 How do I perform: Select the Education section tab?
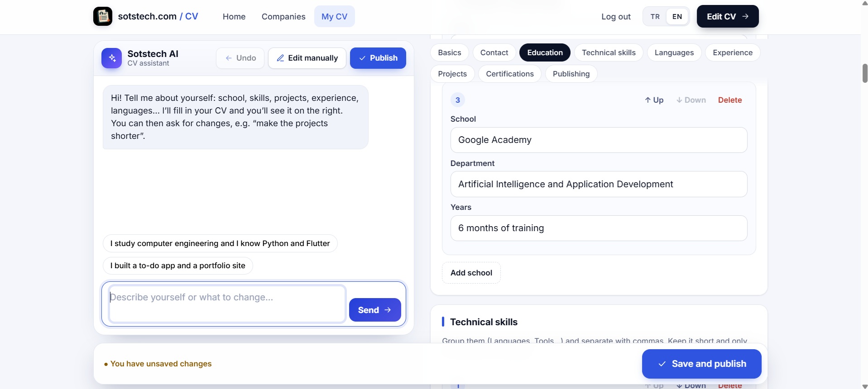(x=545, y=52)
